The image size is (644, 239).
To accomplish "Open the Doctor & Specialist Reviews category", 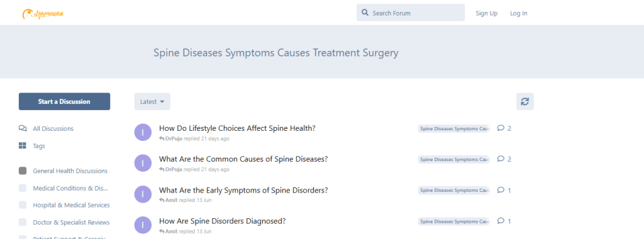I will click(x=71, y=222).
